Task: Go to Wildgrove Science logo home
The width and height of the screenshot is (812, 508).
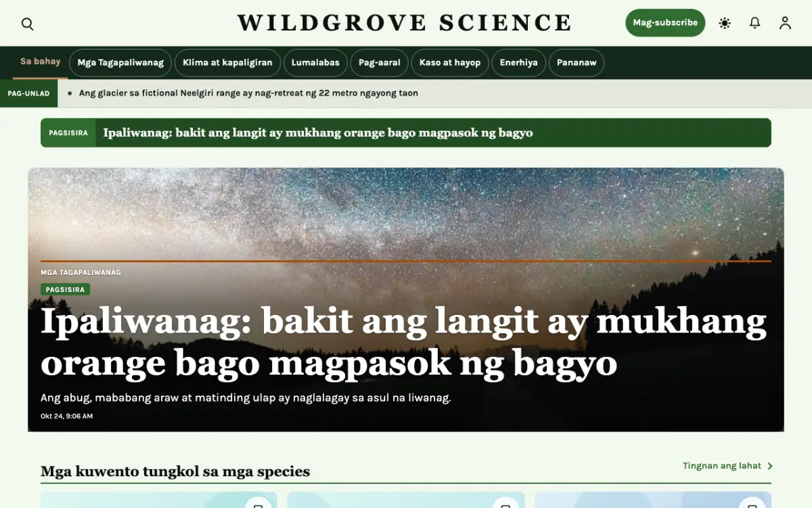Action: (405, 23)
